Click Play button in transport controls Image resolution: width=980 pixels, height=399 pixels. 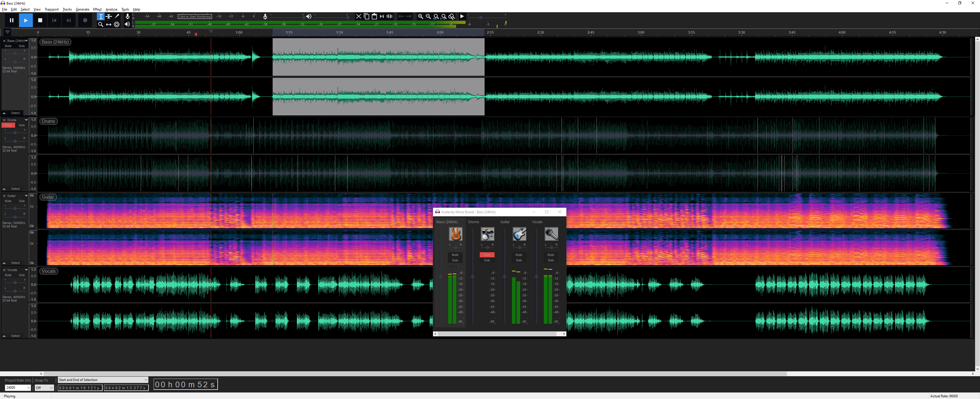(x=26, y=20)
